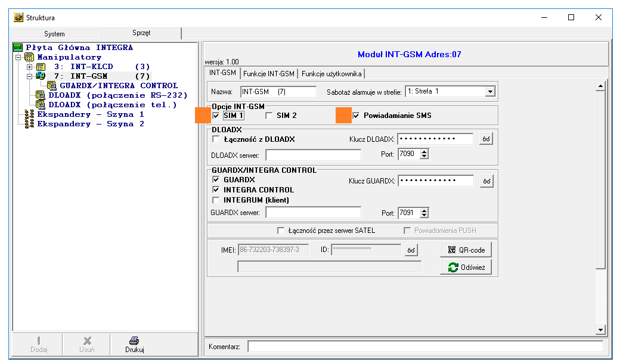Enable Łączność z DLOADX checkbox
Screen dimensions: 623x364
click(216, 139)
